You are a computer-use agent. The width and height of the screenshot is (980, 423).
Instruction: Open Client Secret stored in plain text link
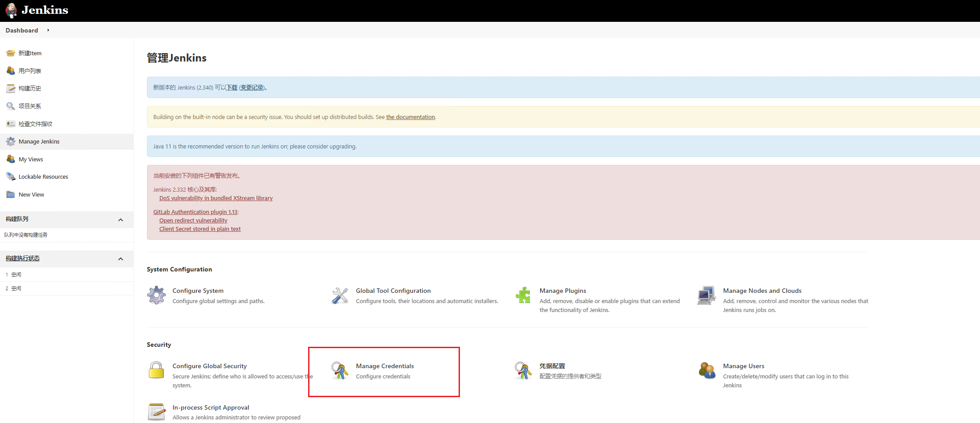coord(200,229)
